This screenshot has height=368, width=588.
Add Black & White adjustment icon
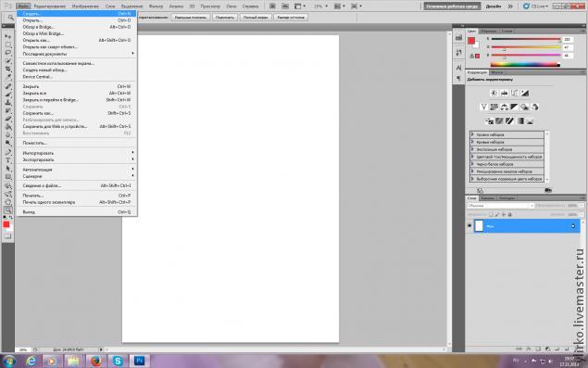[514, 107]
